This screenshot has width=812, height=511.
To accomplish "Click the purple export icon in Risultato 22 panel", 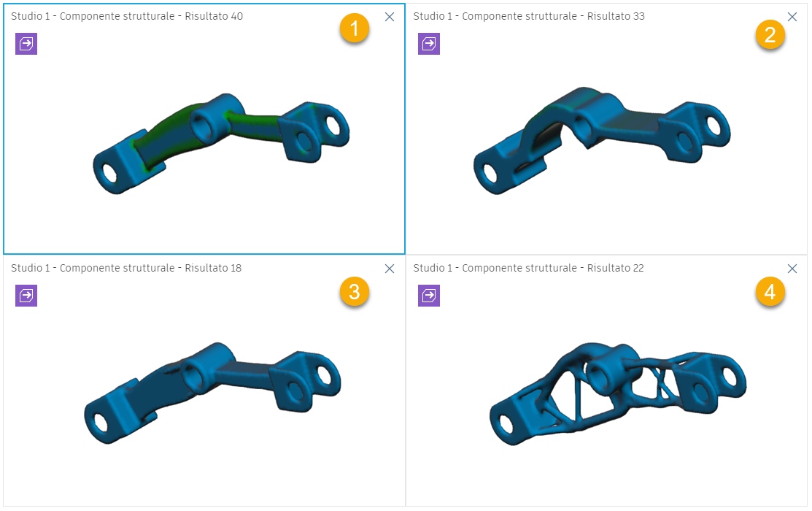I will 429,296.
